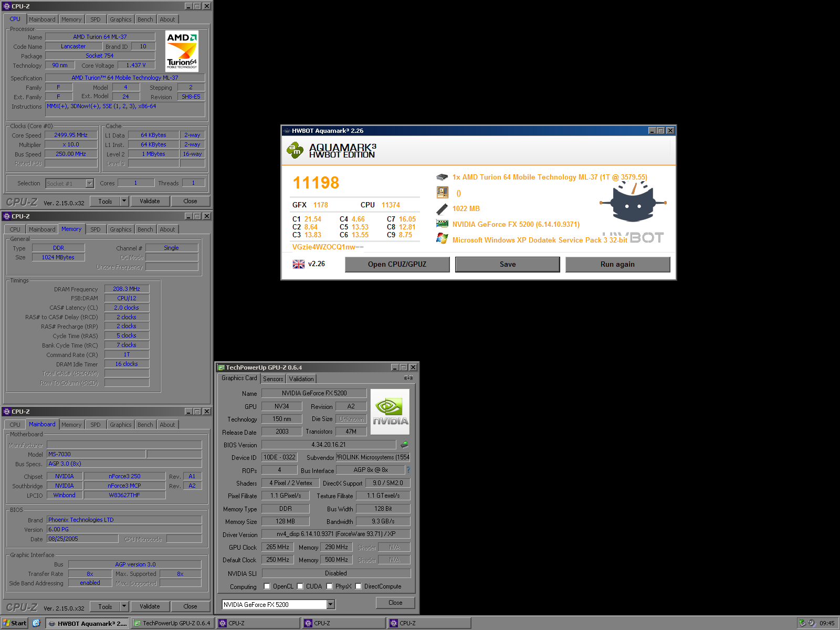Enable the OpenCL checkbox

(x=267, y=586)
